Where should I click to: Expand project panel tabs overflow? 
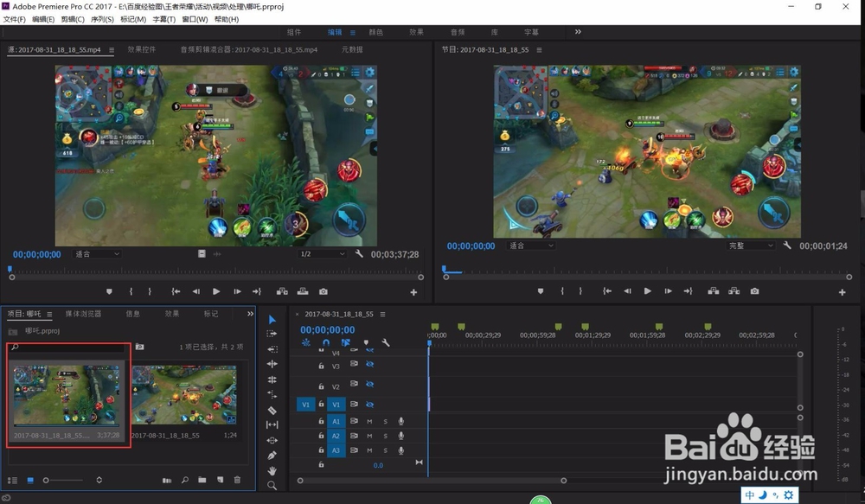point(250,313)
